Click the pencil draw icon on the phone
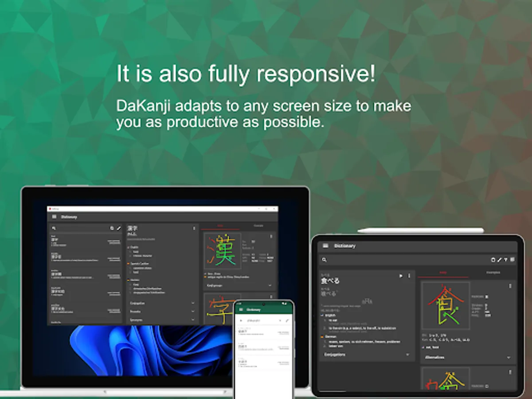 click(287, 320)
